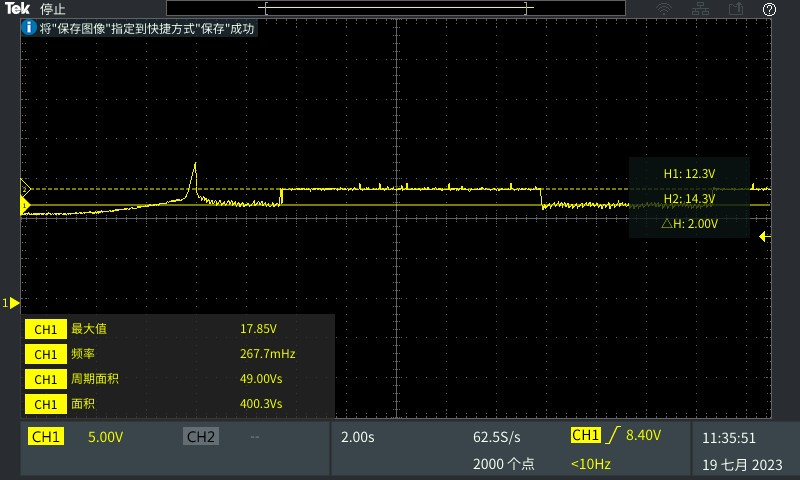
Task: Select the 频率 measurement row
Action: 178,354
